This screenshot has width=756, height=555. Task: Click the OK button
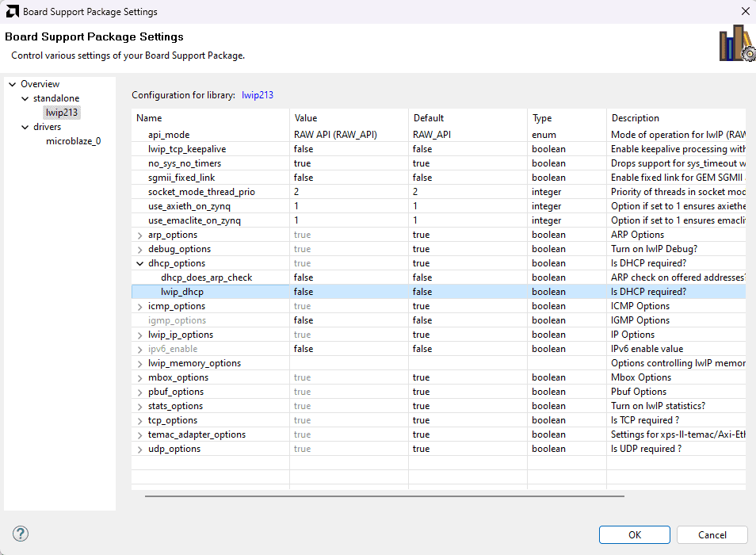tap(634, 534)
